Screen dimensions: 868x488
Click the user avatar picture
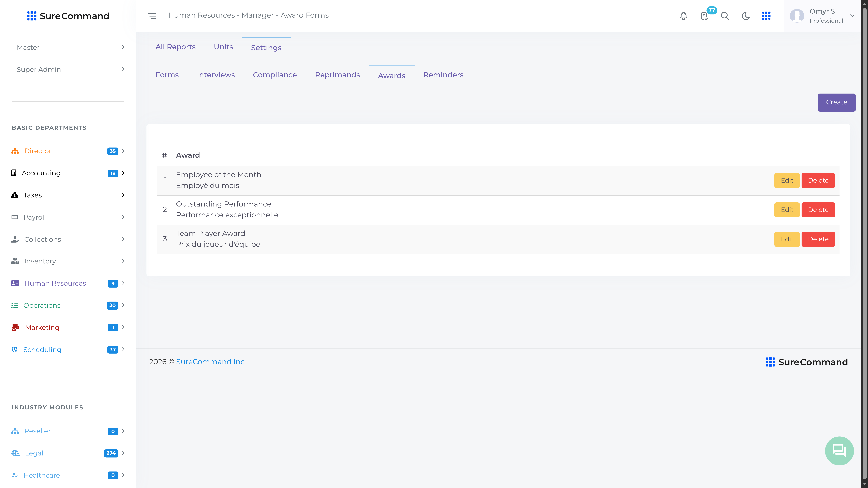797,16
